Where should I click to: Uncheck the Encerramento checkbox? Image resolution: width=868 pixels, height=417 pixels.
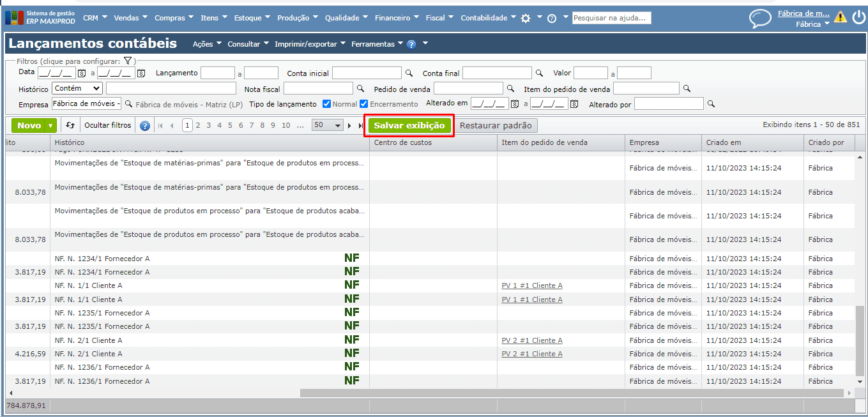coord(364,104)
